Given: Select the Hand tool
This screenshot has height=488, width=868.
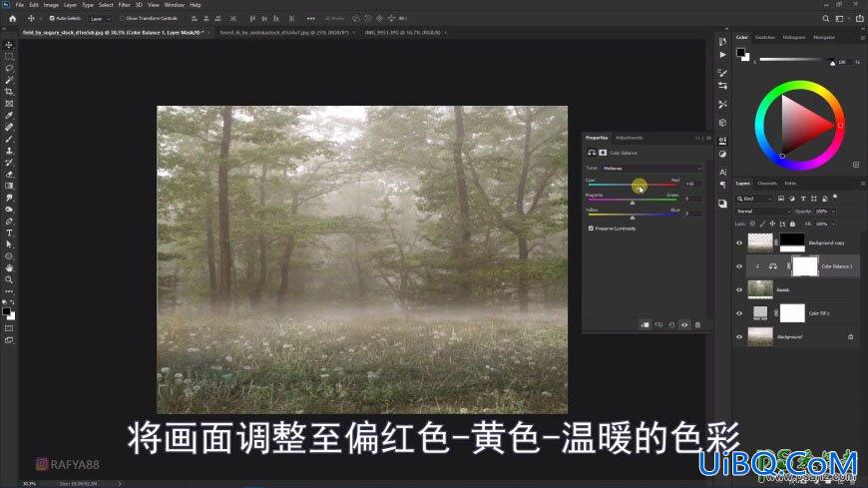Looking at the screenshot, I should [9, 268].
